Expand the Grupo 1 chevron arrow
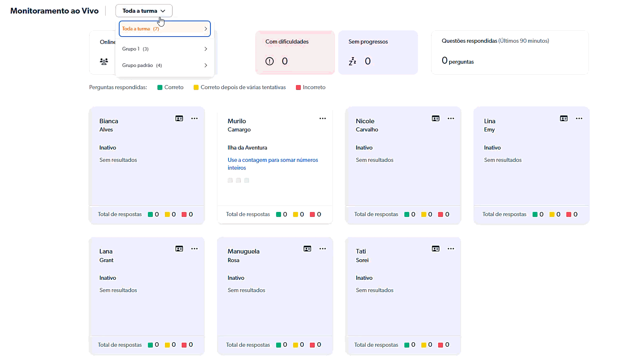The image size is (637, 364). (x=205, y=49)
